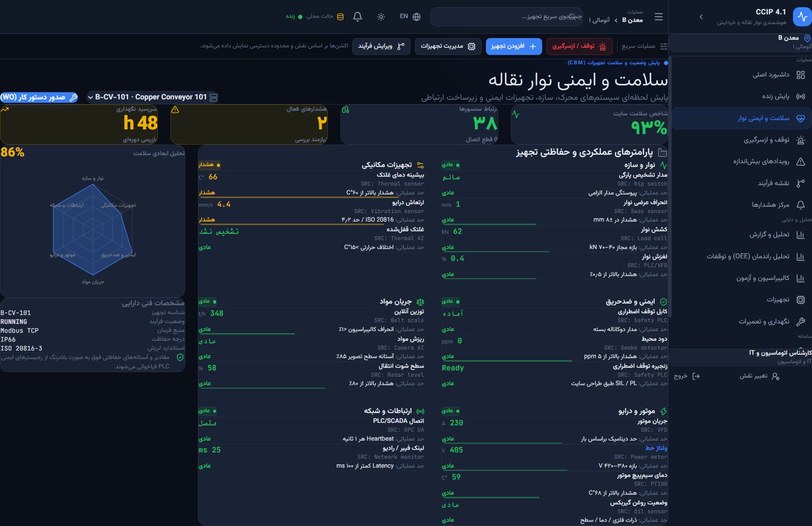Open the B-CV-101 Copper Conveyor 101 equipment dropdown

click(153, 97)
